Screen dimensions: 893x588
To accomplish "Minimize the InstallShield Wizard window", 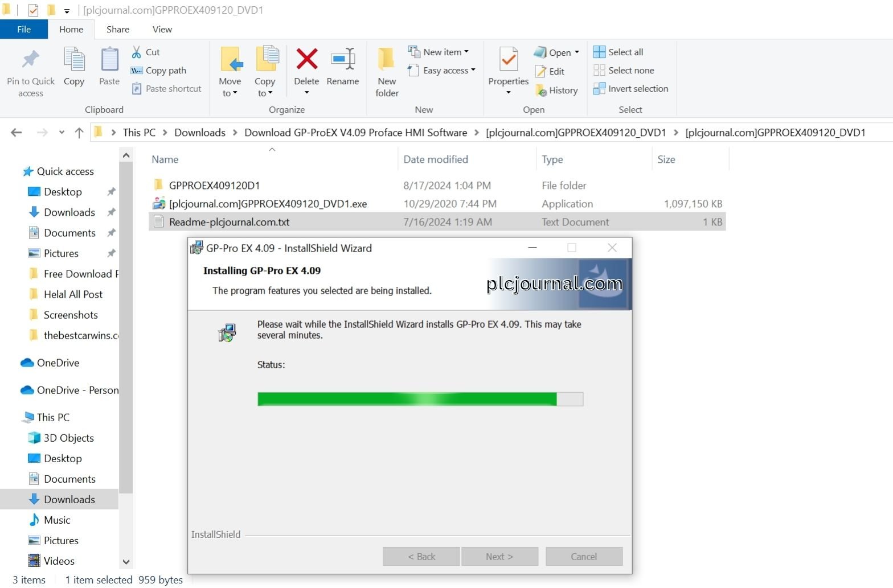I will (532, 248).
